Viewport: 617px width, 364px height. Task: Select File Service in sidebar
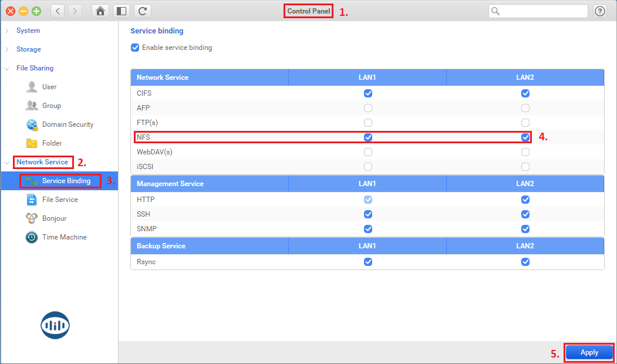[x=60, y=200]
